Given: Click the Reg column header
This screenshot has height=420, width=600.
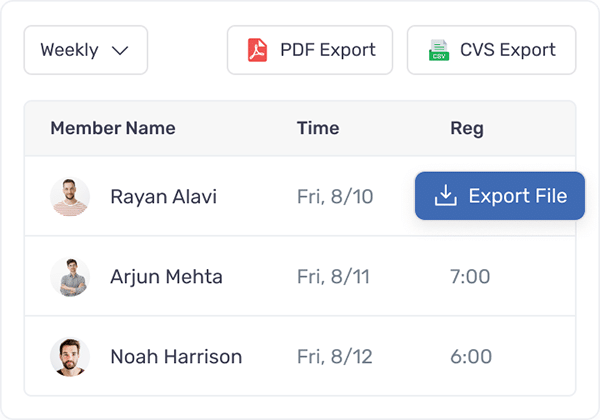Looking at the screenshot, I should click(x=467, y=129).
